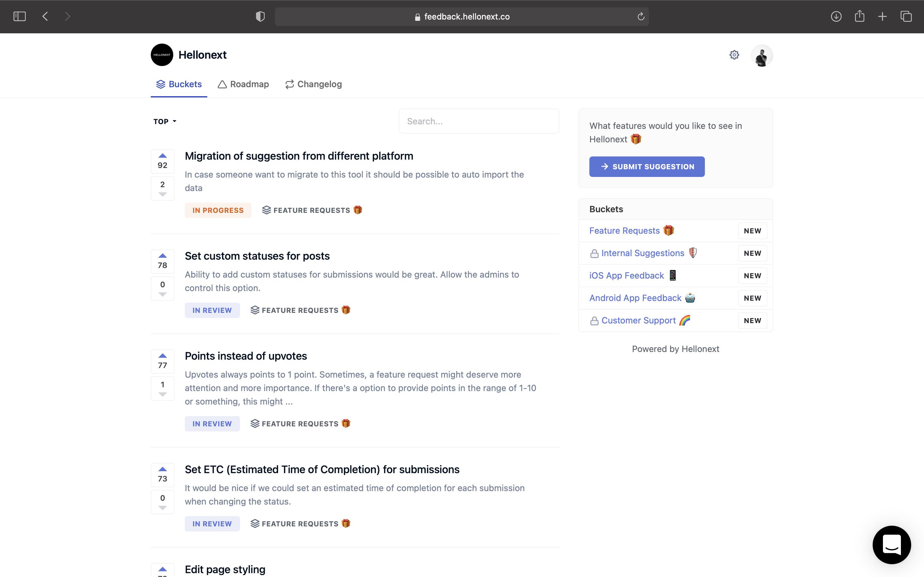This screenshot has height=577, width=924.
Task: Click the Hellonext logo circle
Action: click(162, 54)
